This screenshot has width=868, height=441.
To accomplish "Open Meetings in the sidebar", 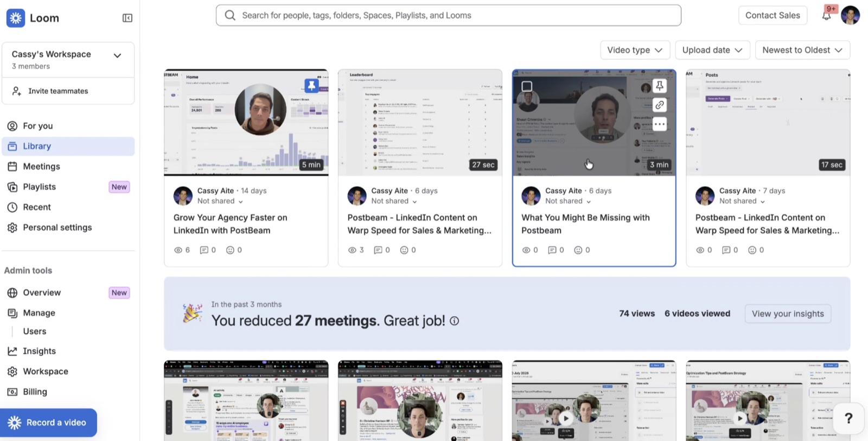I will coord(68,167).
